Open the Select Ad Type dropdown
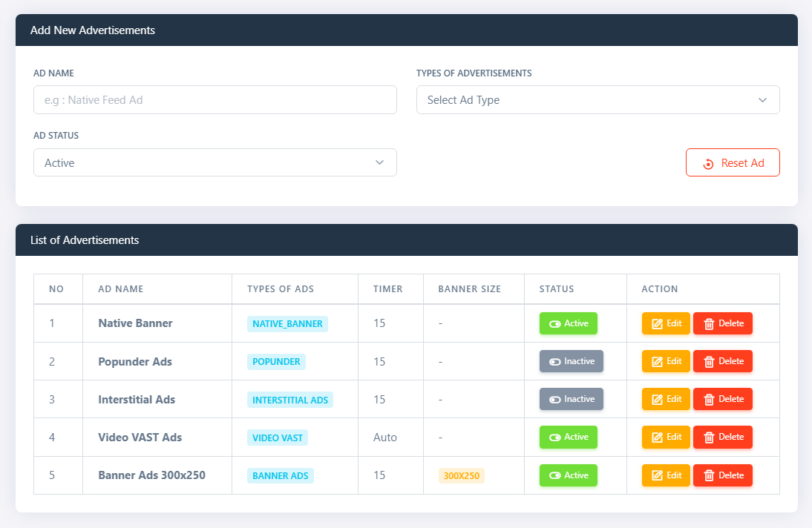The width and height of the screenshot is (812, 528). (x=597, y=100)
